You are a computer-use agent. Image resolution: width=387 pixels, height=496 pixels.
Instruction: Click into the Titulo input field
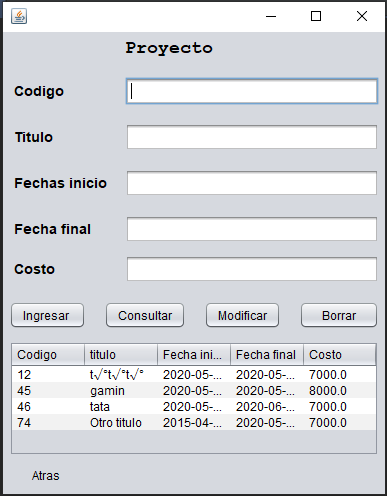[252, 137]
